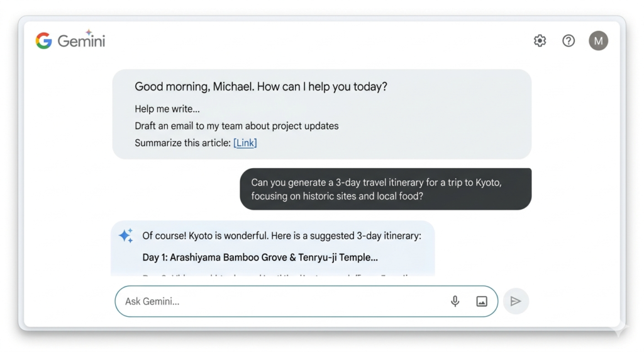Click the Kyoto itinerary user message bubble
Screen dimensions: 644x352
386,189
